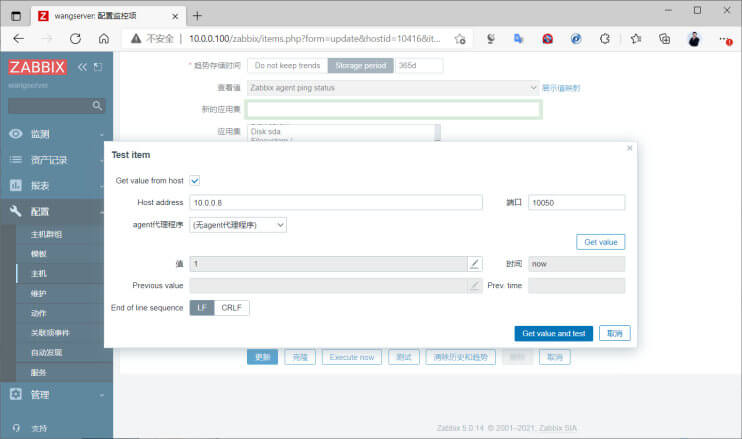Screen dimensions: 742x439
Task: Click the 应用集 list scrollbar
Action: pos(437,132)
